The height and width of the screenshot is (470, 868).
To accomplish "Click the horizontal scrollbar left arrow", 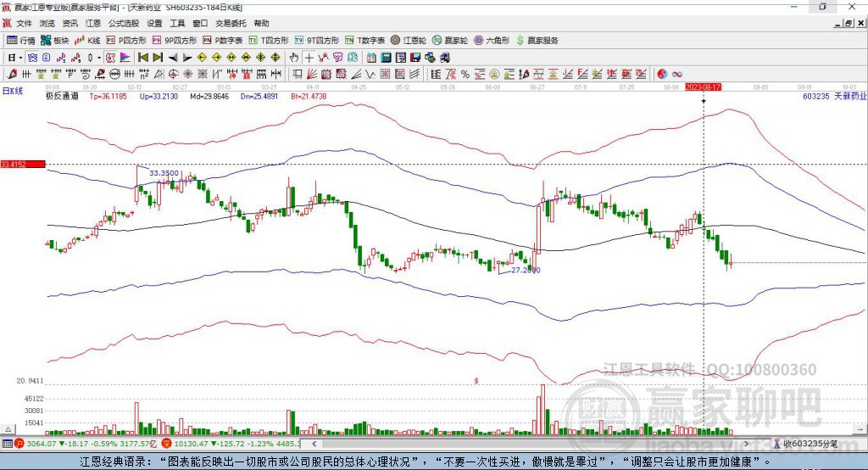I will (x=314, y=444).
